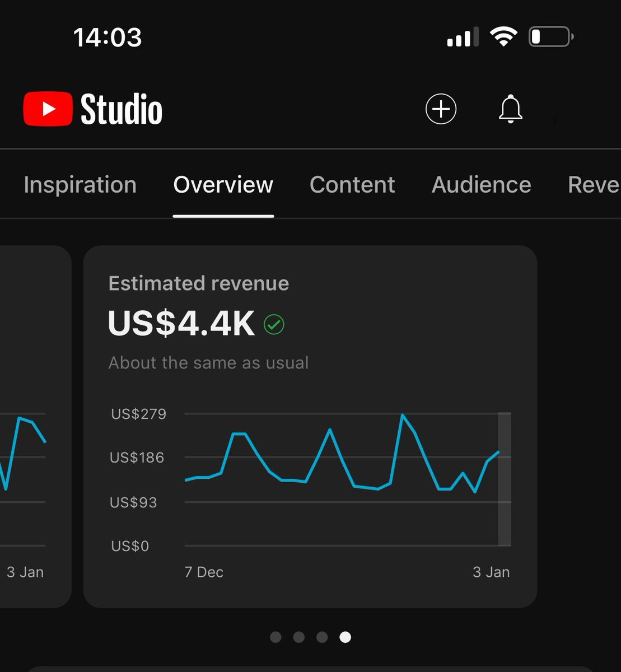Screen dimensions: 621x672
Task: Switch to the Content tab
Action: pos(352,185)
